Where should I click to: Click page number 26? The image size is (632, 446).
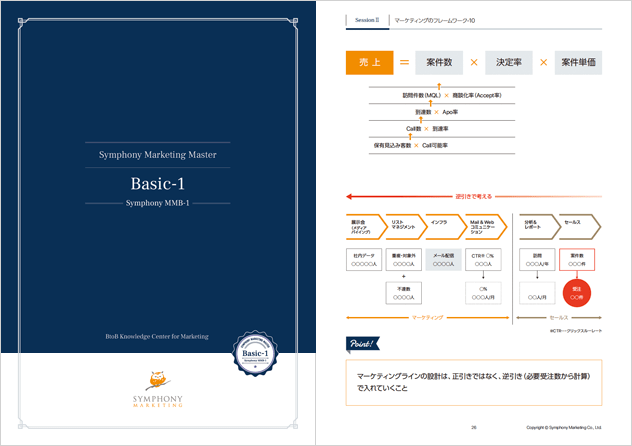click(474, 427)
